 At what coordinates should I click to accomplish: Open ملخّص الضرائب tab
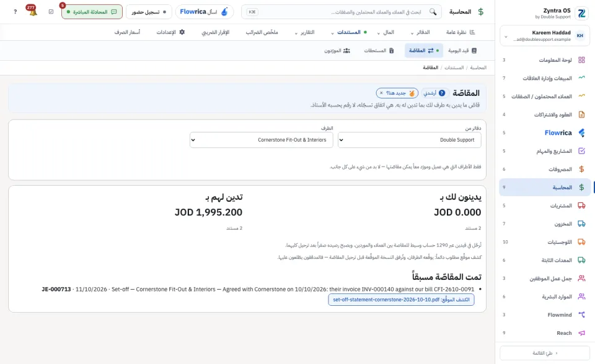(x=262, y=33)
